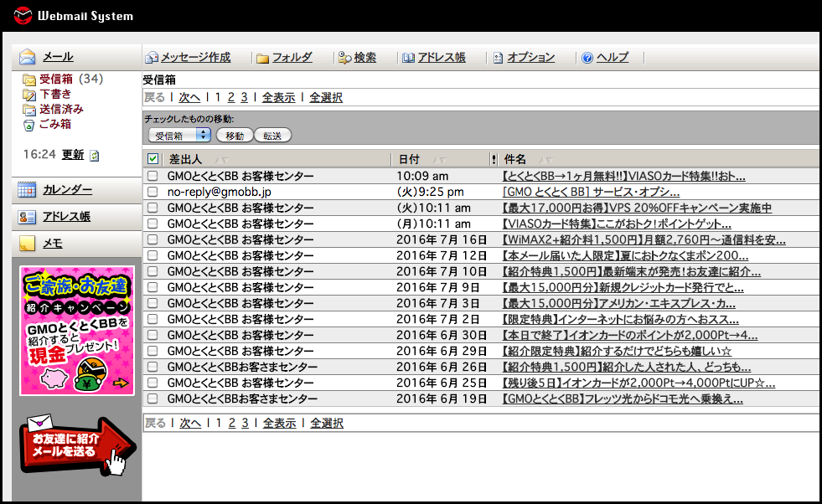Image resolution: width=822 pixels, height=504 pixels.
Task: Open フレッツ光からドコモ光 subject link
Action: (x=622, y=399)
